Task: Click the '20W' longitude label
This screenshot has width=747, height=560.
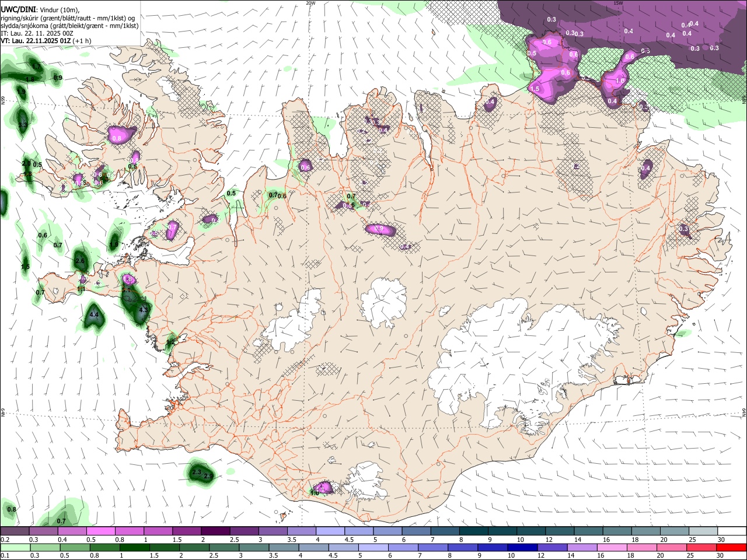Action: pyautogui.click(x=310, y=3)
